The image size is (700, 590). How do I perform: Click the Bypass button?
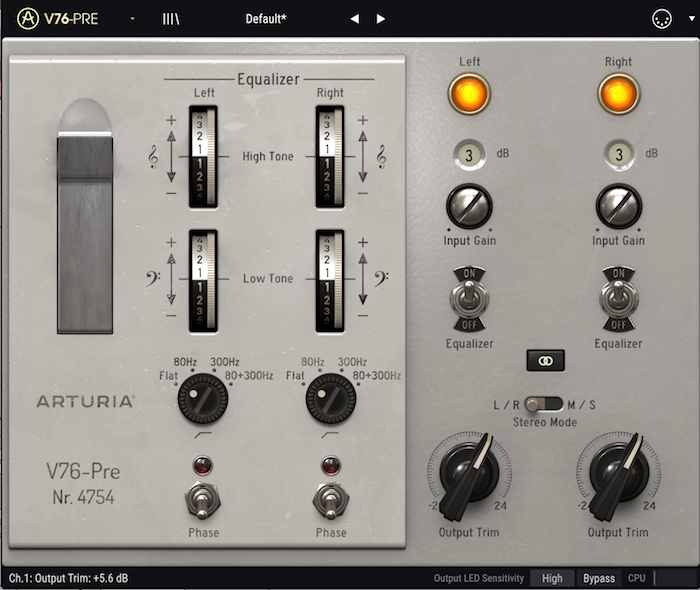[x=599, y=578]
